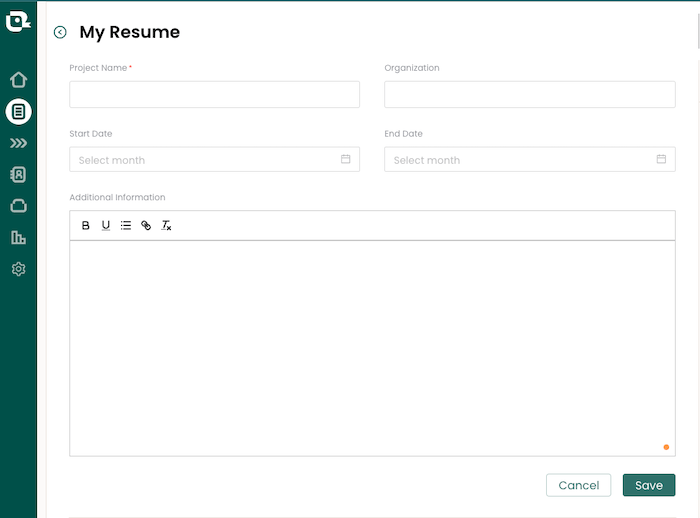The height and width of the screenshot is (518, 700).
Task: Open the contacts book sidebar icon
Action: (x=18, y=175)
